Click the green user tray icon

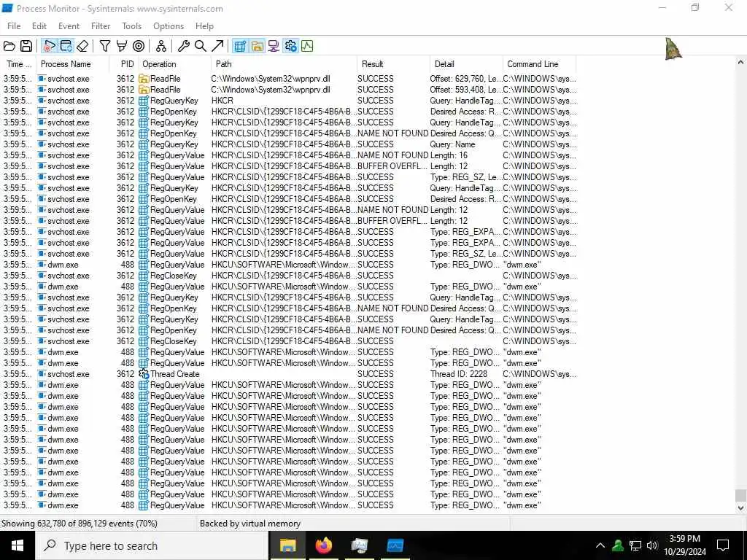coord(618,545)
